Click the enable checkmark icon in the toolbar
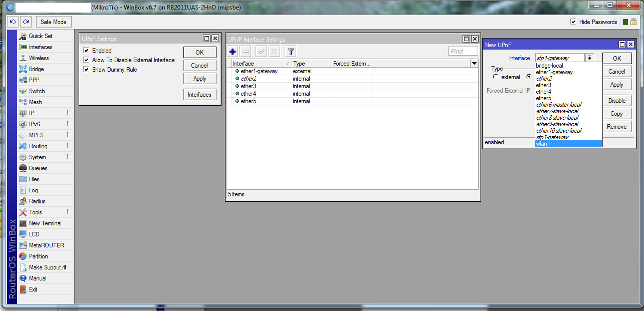Viewport: 644px width, 311px height. click(x=261, y=51)
